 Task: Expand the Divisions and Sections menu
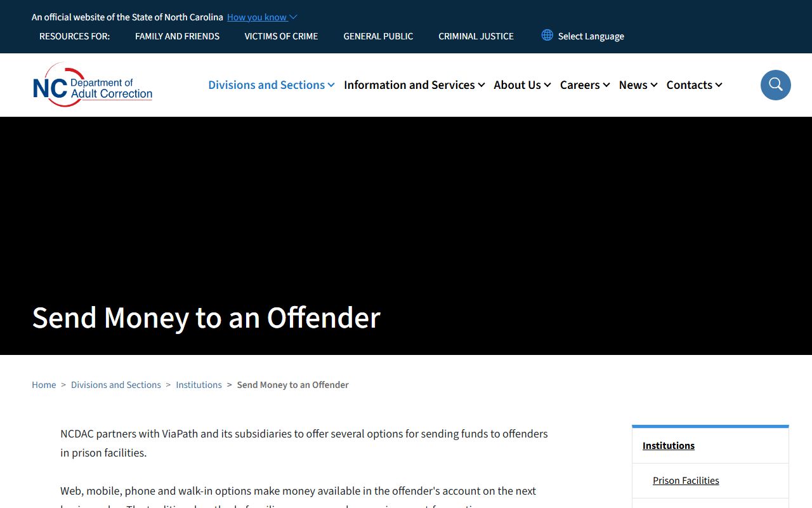(x=272, y=85)
